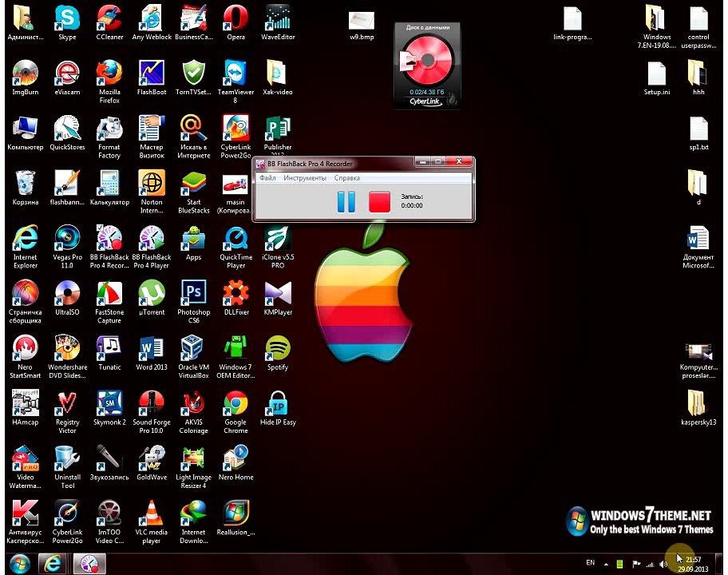Open Photoshop CS6 shortcut
This screenshot has width=728, height=575.
(x=194, y=302)
